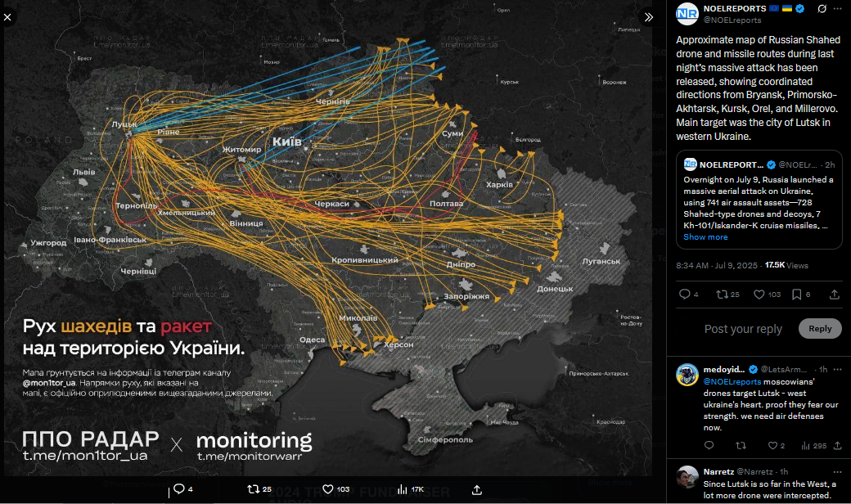Click the Shahed routes map image
Viewport: 851px width, 504px height.
(x=328, y=238)
